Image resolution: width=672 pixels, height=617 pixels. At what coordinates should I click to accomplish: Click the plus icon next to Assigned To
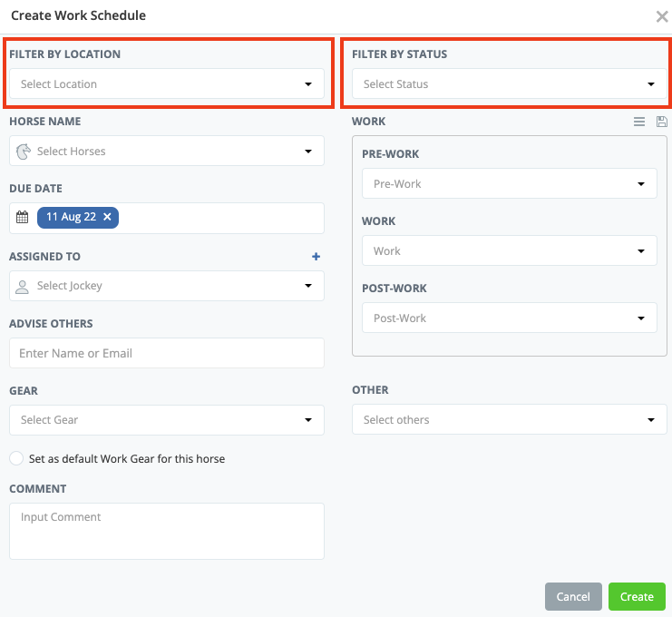pos(317,257)
